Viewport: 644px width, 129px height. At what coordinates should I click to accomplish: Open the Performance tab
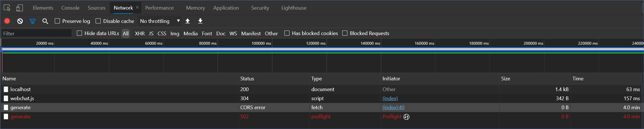(x=159, y=8)
